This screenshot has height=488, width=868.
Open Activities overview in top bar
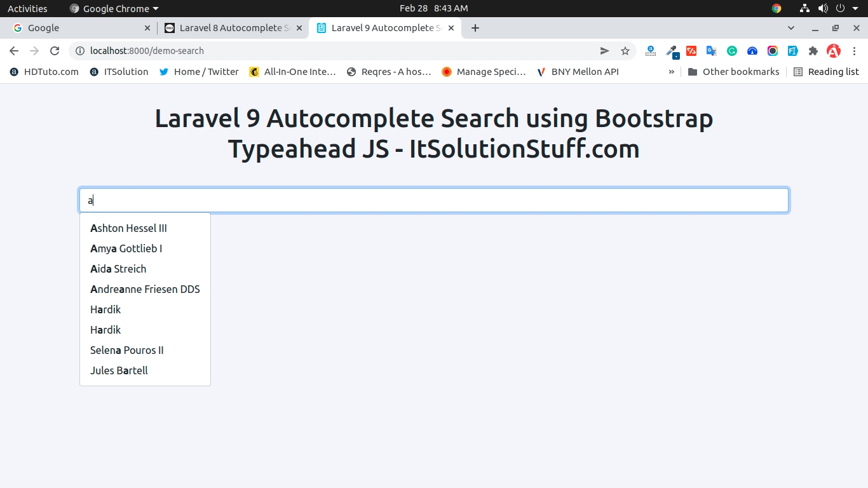(x=27, y=8)
